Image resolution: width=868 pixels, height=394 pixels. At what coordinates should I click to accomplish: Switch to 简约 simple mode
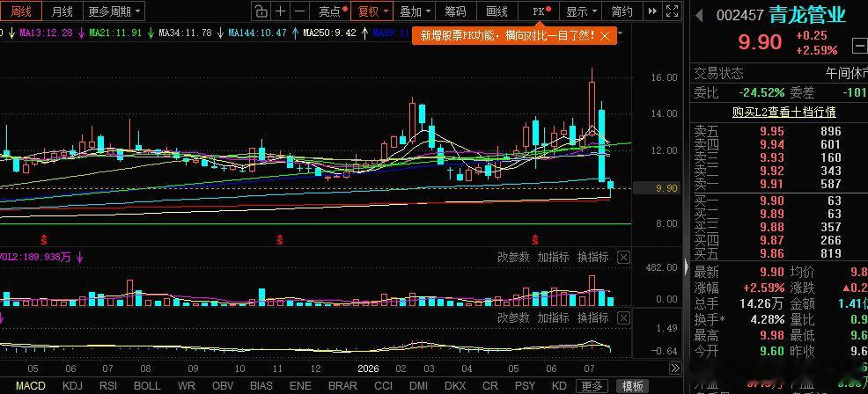622,11
